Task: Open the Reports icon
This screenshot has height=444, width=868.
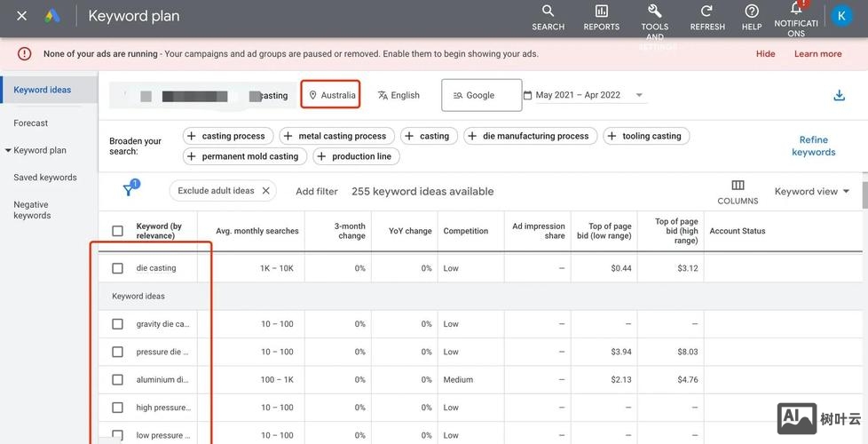Action: [601, 12]
